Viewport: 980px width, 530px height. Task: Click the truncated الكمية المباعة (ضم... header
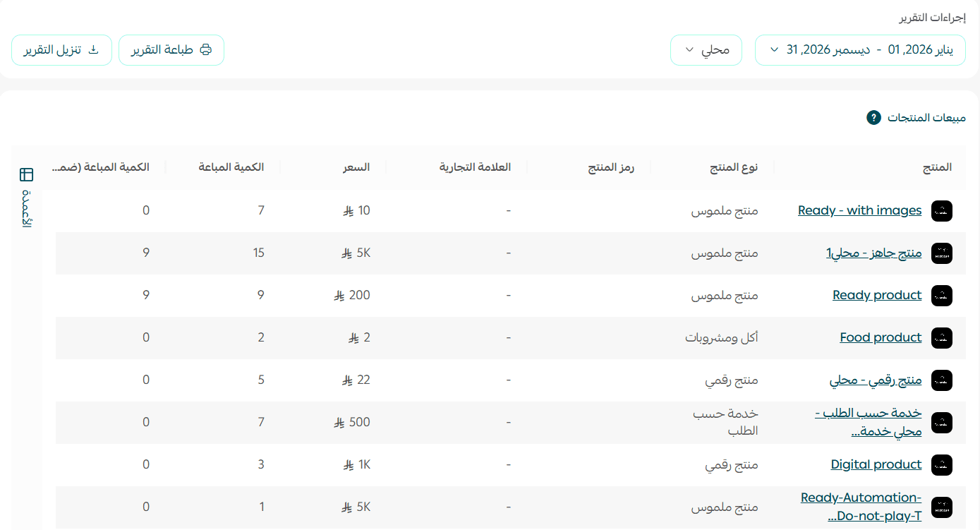tap(101, 167)
